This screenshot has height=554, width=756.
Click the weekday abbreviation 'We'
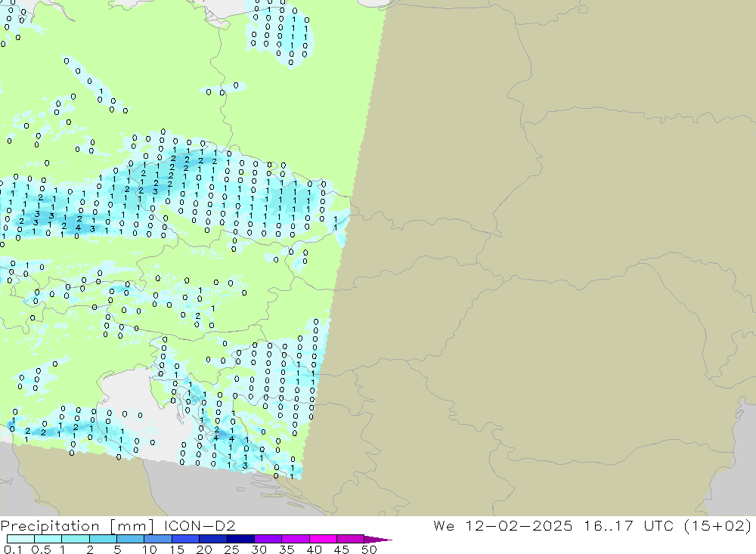point(444,525)
